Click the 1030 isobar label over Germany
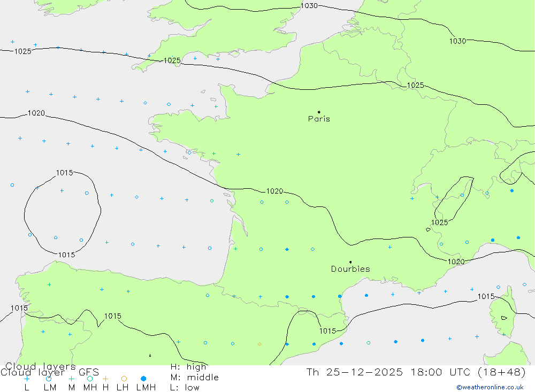The image size is (535, 392). click(457, 41)
